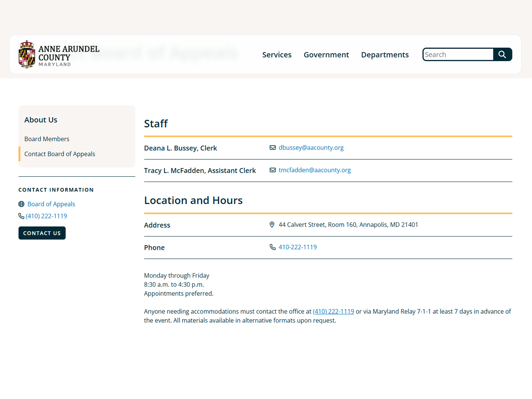Click the (410) 222-1119 accommodations paragraph link
Image resolution: width=532 pixels, height=399 pixels.
333,311
